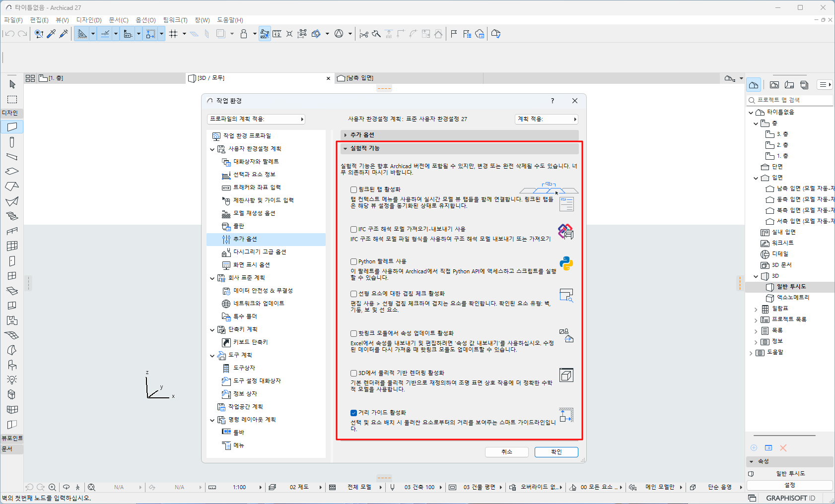
Task: Select 다시그리기 고급 옵션 in the dialog tree
Action: pyautogui.click(x=260, y=252)
